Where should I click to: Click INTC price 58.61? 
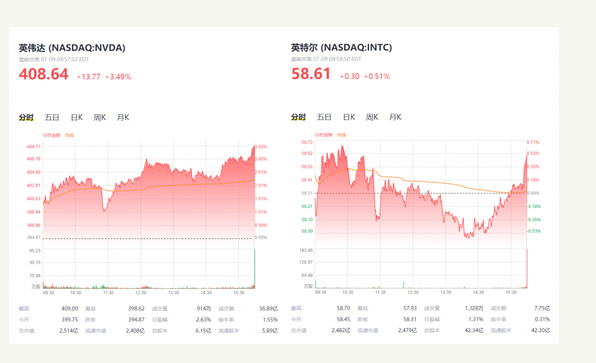[x=311, y=73]
